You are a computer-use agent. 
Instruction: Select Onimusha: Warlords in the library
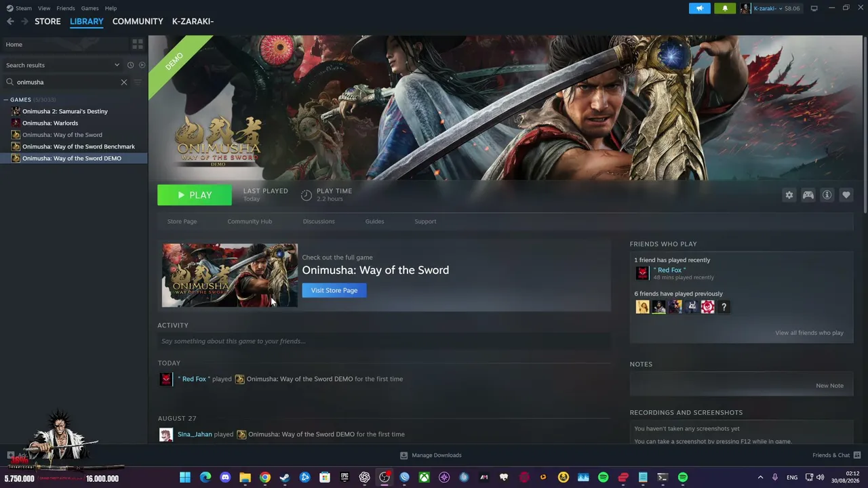(50, 123)
